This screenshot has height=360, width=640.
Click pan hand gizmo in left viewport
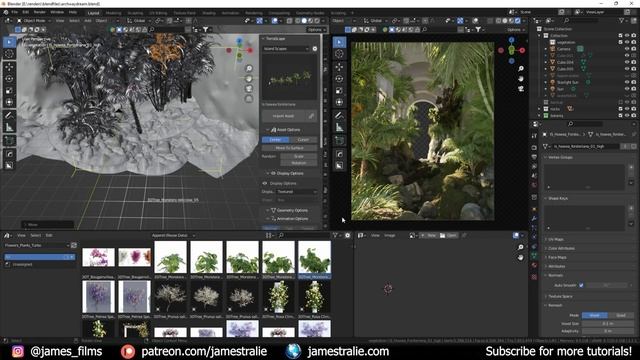pyautogui.click(x=249, y=78)
